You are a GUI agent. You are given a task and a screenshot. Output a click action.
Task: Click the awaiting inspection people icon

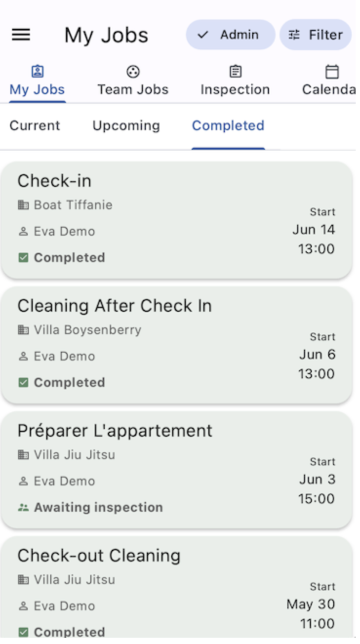[23, 507]
